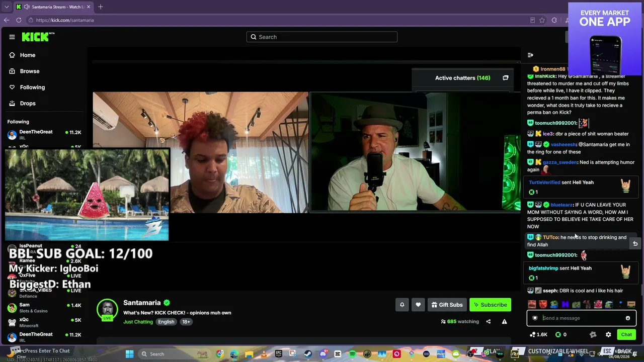Click TurtleVerified username in chat
The height and width of the screenshot is (362, 644).
[x=544, y=183]
